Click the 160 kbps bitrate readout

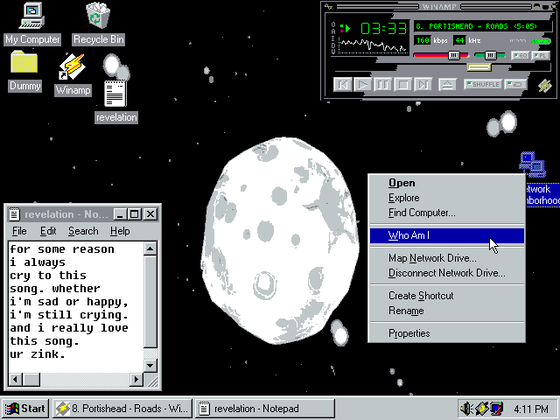coord(422,40)
